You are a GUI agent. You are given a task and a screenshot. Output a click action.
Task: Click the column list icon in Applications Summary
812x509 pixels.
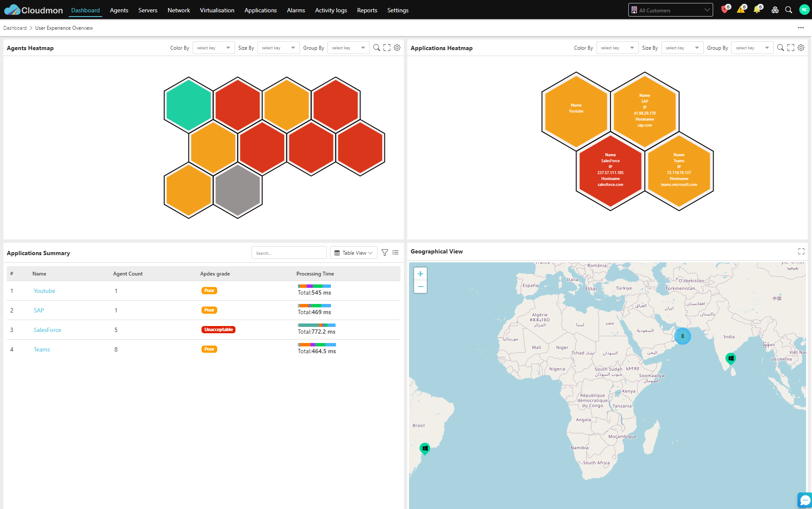(x=395, y=253)
